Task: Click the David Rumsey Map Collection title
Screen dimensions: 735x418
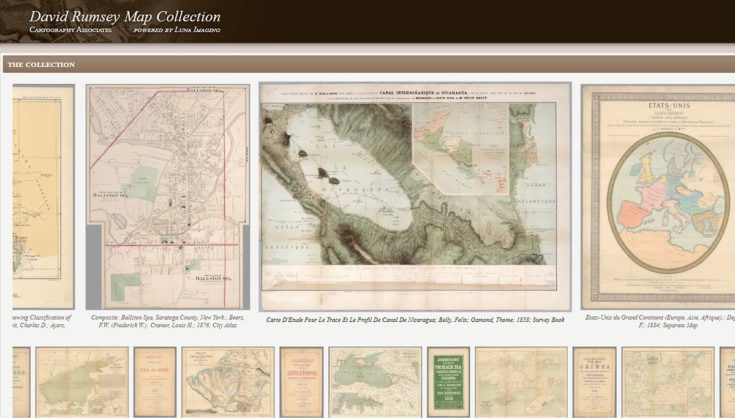Action: coord(125,16)
